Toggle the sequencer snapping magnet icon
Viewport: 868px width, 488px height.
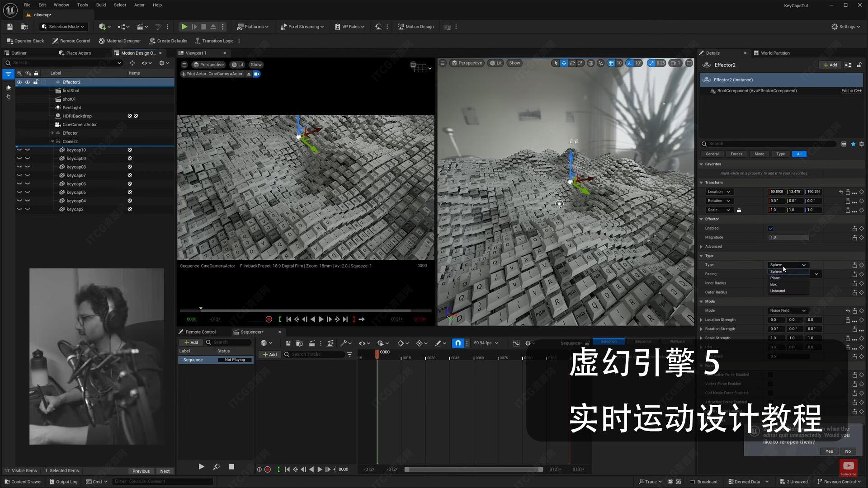click(458, 343)
